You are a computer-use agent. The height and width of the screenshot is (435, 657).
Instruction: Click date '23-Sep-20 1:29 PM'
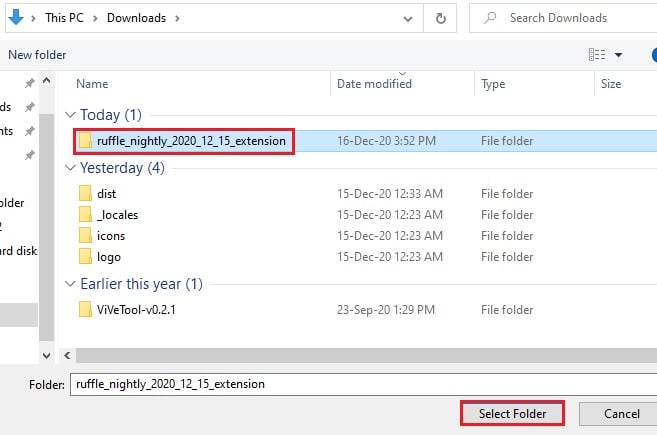386,310
